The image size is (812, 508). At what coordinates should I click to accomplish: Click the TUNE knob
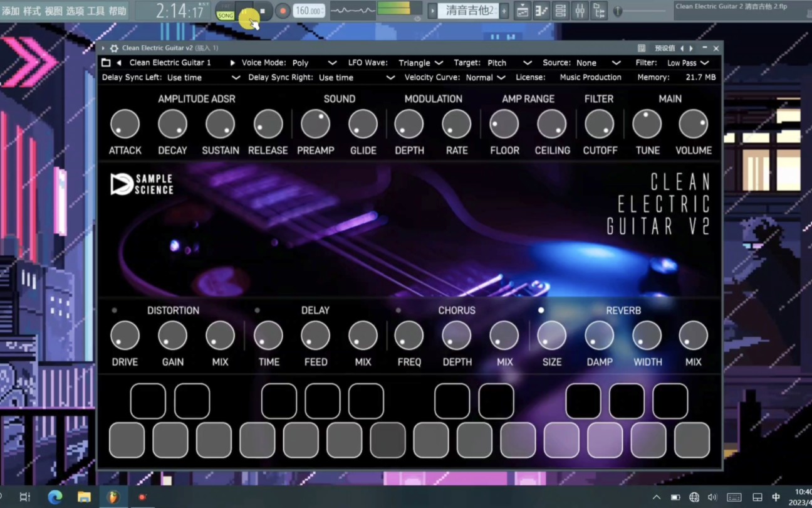[647, 124]
